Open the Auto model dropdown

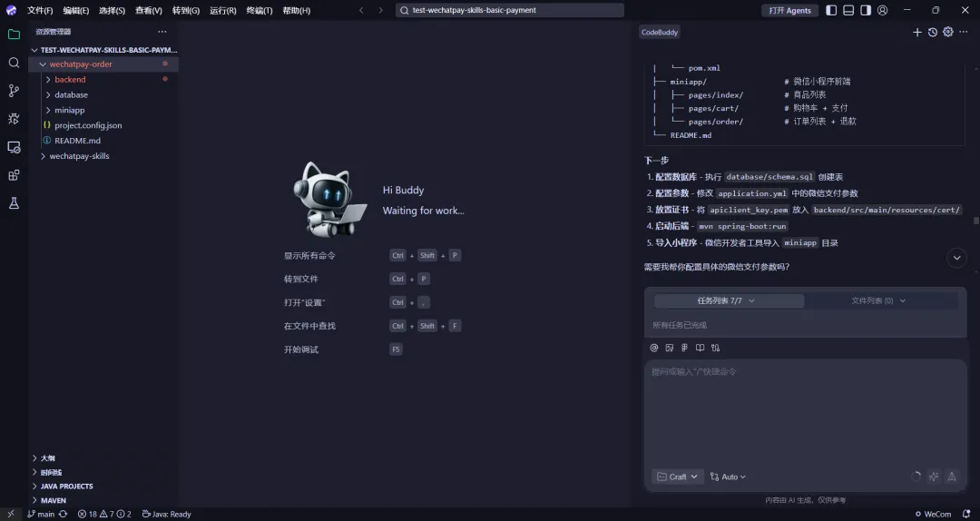tap(728, 477)
